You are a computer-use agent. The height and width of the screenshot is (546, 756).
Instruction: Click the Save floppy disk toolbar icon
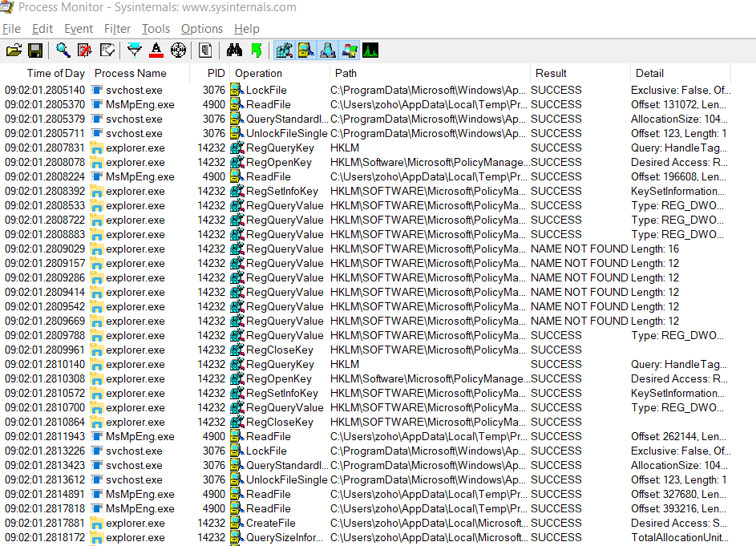pos(35,51)
